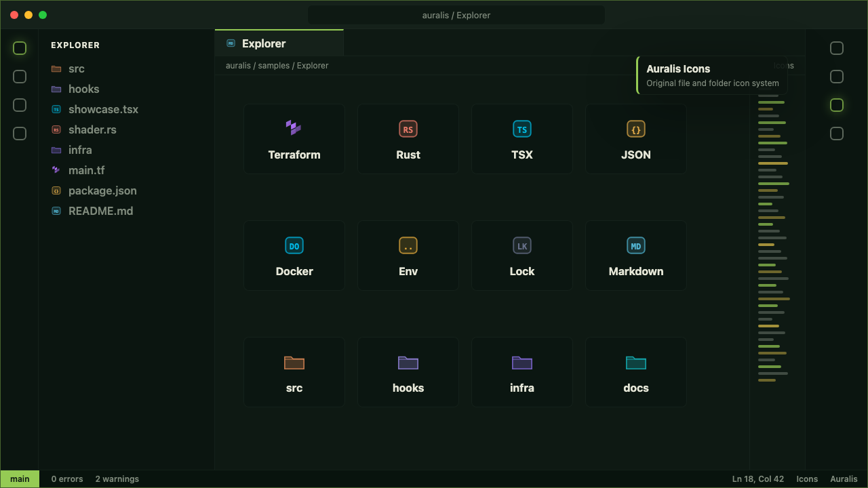Click 'Auralis' theme label in status bar
The width and height of the screenshot is (868, 488).
tap(844, 479)
